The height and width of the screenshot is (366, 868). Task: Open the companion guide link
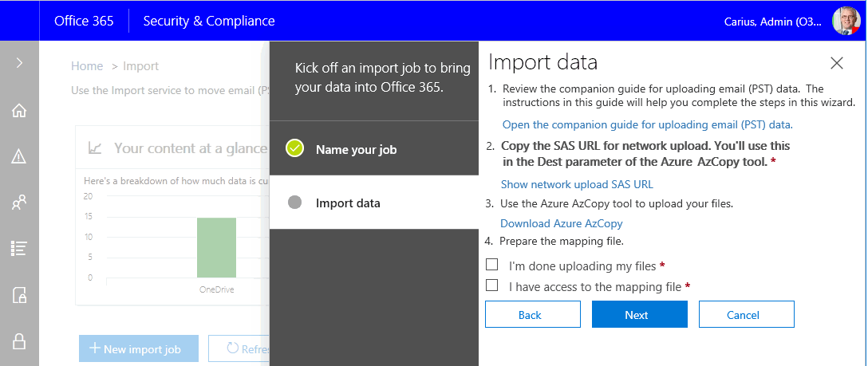coord(647,125)
